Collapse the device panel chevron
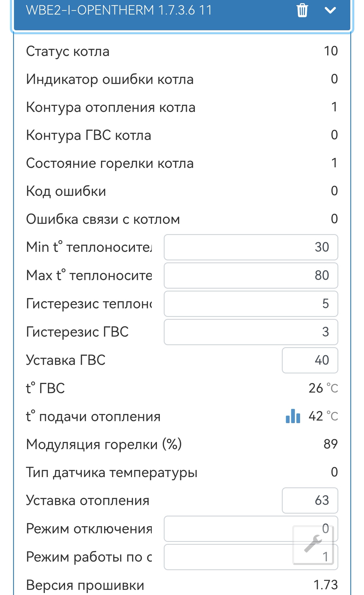Image resolution: width=364 pixels, height=595 pixels. 330,11
